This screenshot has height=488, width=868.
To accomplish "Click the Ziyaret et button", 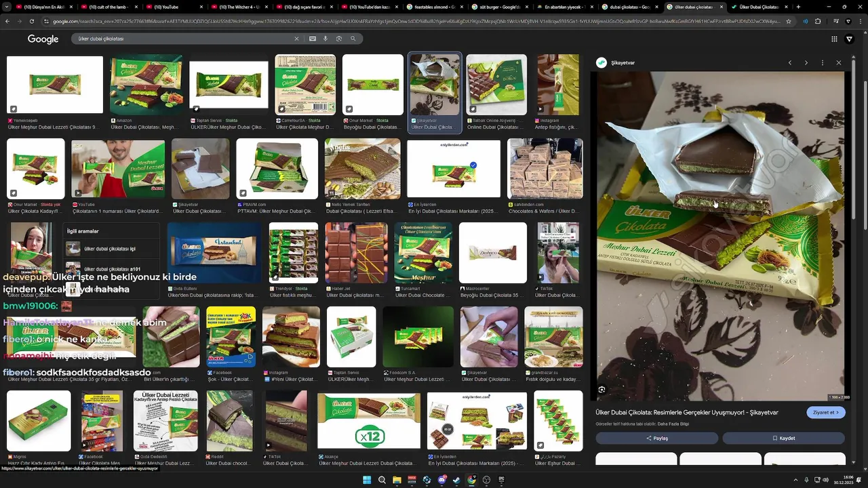I will click(x=825, y=412).
